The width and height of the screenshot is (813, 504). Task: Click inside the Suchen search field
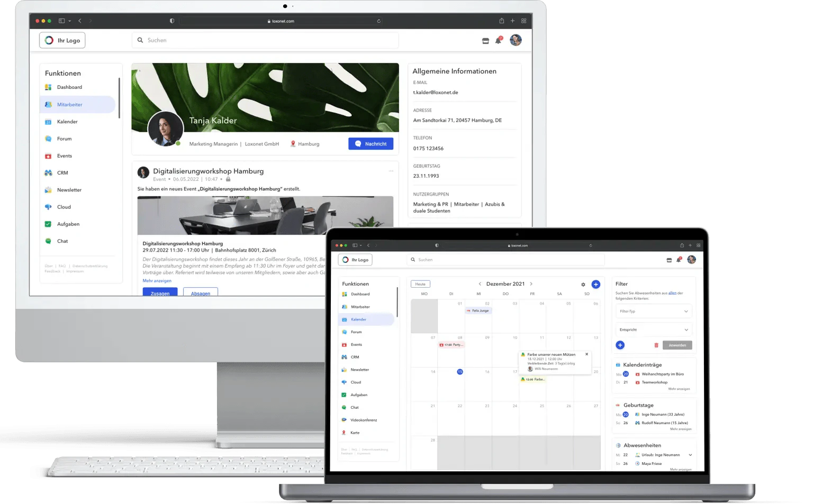tap(265, 40)
